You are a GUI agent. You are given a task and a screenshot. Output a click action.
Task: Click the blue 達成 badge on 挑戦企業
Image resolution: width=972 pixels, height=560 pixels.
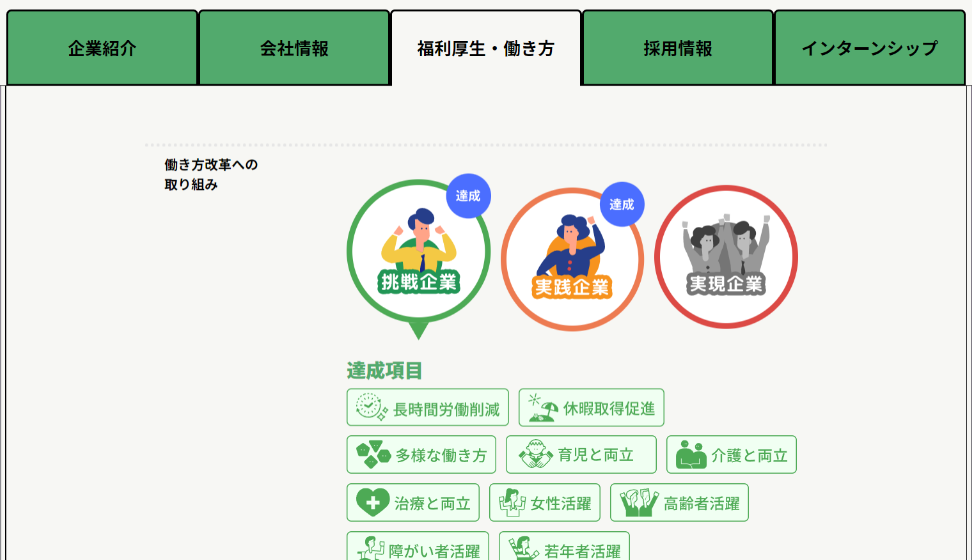[468, 196]
